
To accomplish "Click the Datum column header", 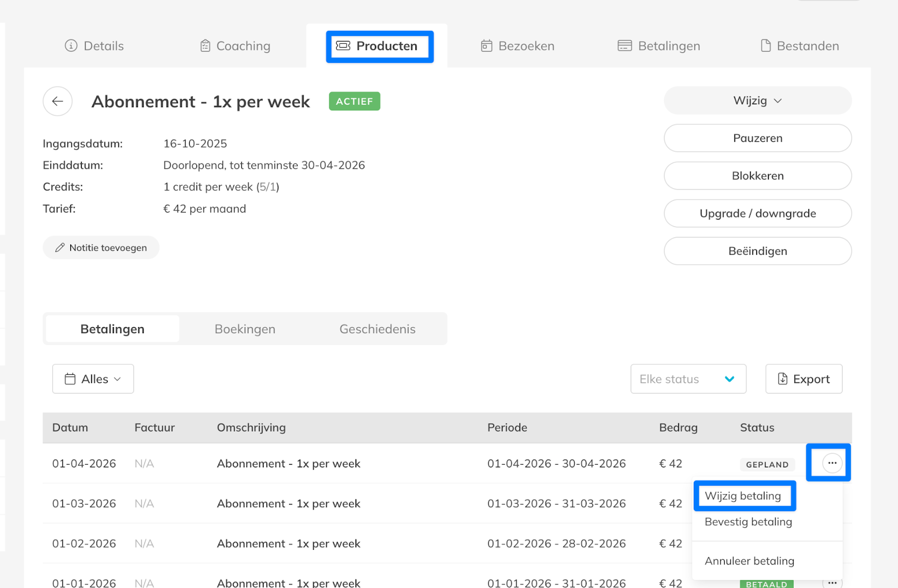I will (70, 428).
